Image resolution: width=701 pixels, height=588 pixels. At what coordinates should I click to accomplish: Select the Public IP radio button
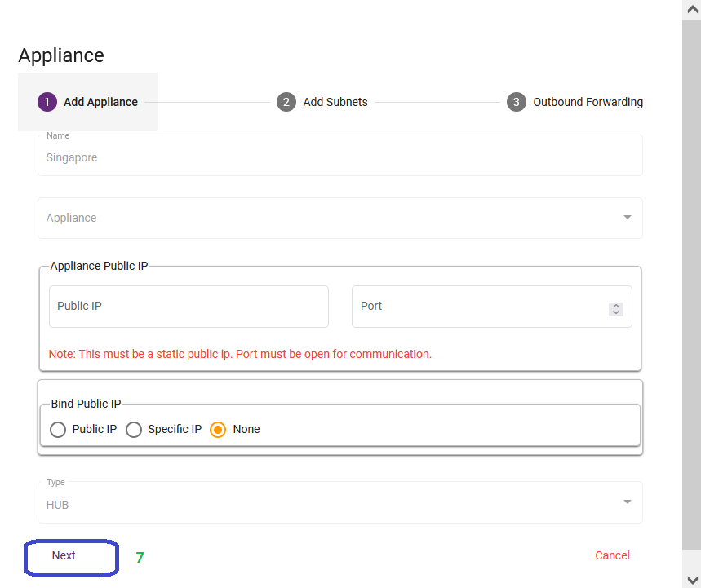point(58,430)
